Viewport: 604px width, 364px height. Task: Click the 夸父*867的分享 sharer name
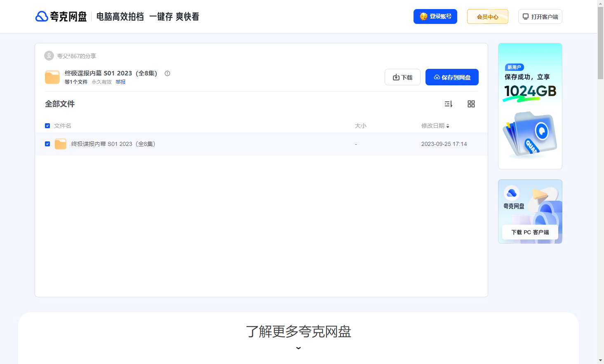click(77, 56)
